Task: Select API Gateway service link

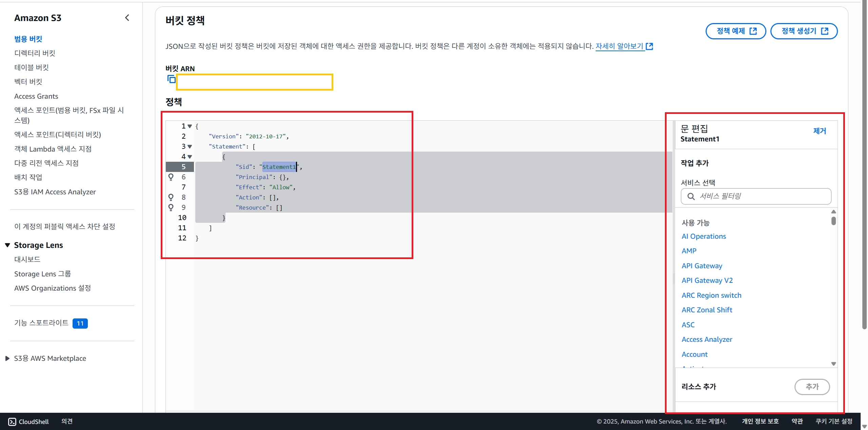Action: (702, 266)
